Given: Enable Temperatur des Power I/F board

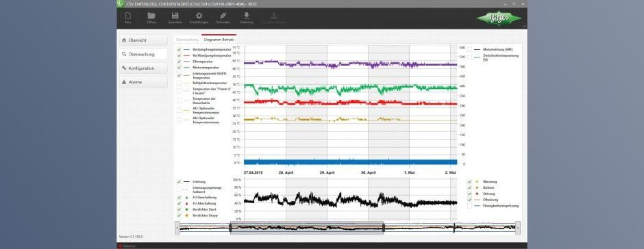Looking at the screenshot, I should 179,91.
